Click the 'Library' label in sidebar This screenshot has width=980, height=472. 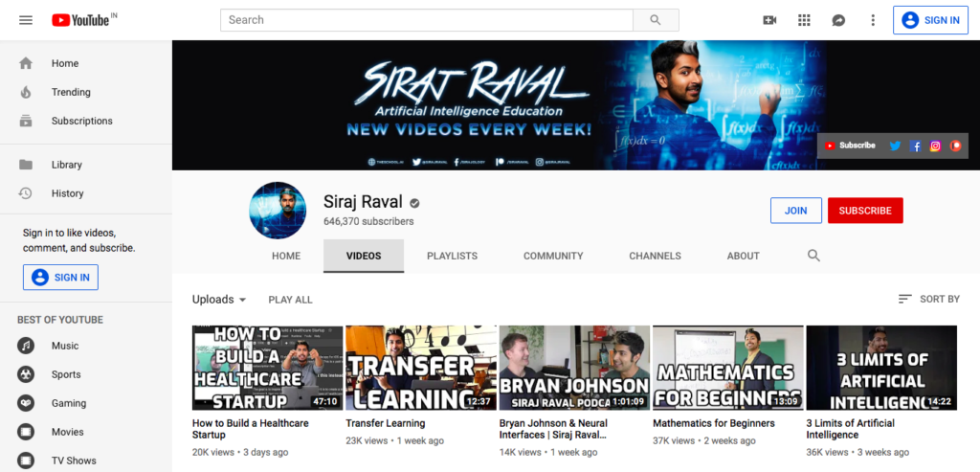66,165
